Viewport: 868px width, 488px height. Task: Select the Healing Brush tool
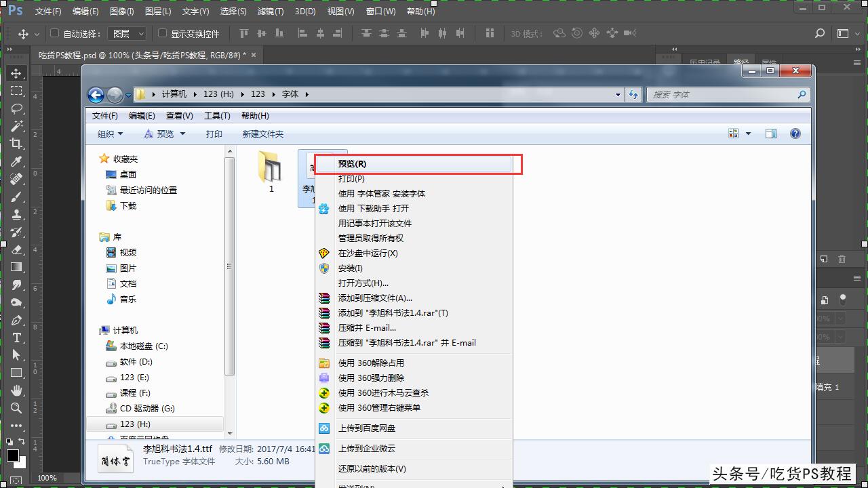16,179
